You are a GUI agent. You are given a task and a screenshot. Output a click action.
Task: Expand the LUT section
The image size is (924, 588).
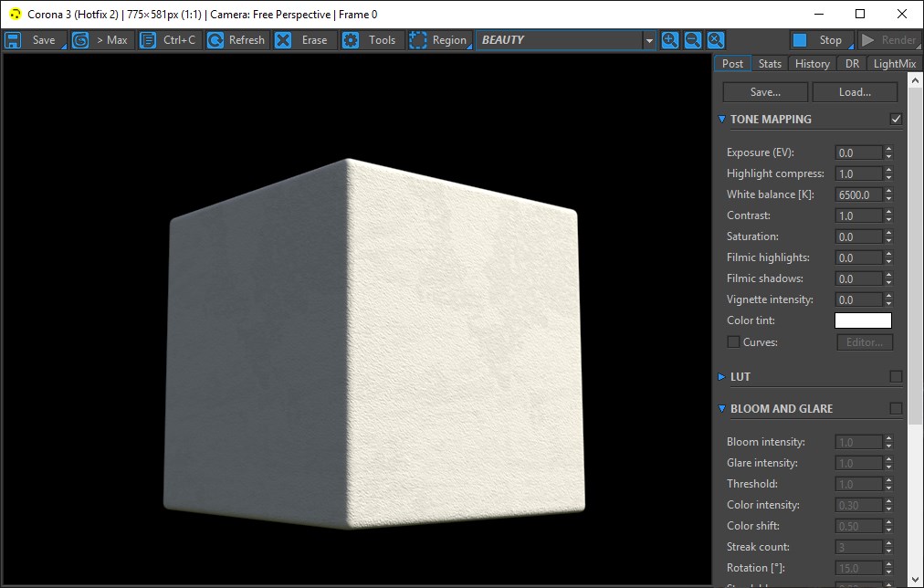[722, 377]
